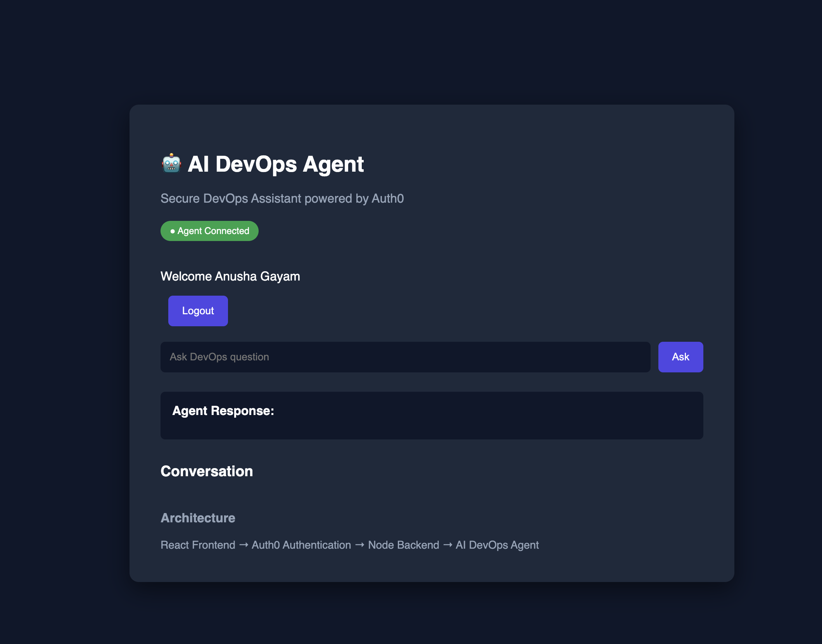The image size is (822, 644).
Task: Click the robot emoji icon
Action: click(171, 163)
